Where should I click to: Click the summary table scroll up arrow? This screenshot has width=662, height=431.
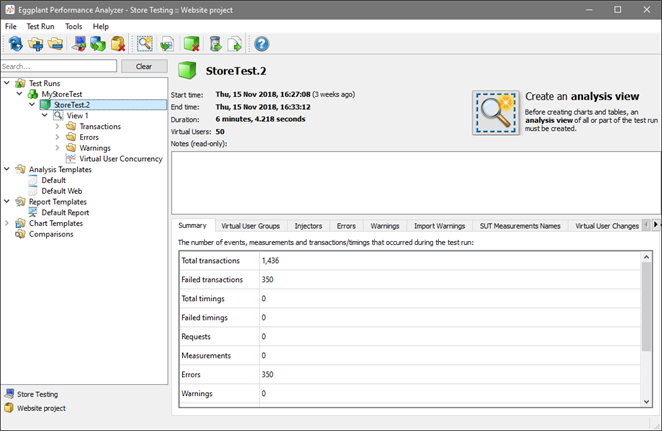(x=646, y=257)
